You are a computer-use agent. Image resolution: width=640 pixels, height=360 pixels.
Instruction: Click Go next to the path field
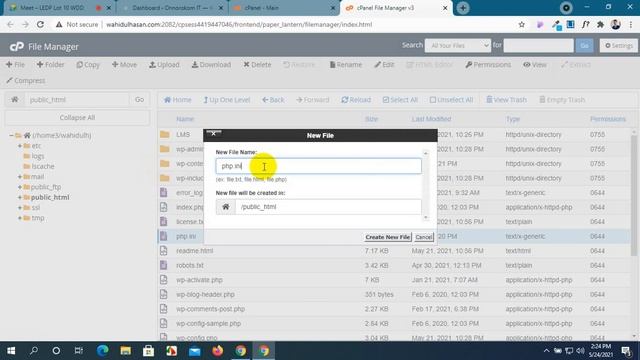click(x=139, y=100)
